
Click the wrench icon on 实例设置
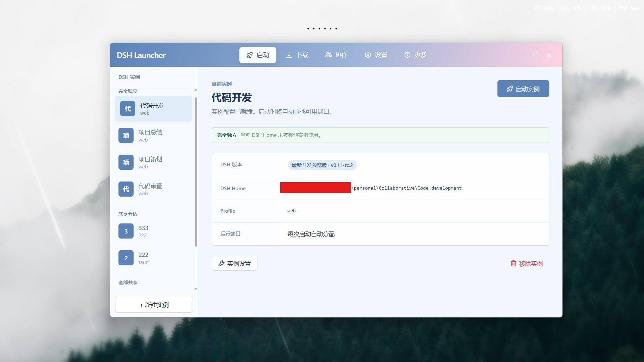(221, 263)
